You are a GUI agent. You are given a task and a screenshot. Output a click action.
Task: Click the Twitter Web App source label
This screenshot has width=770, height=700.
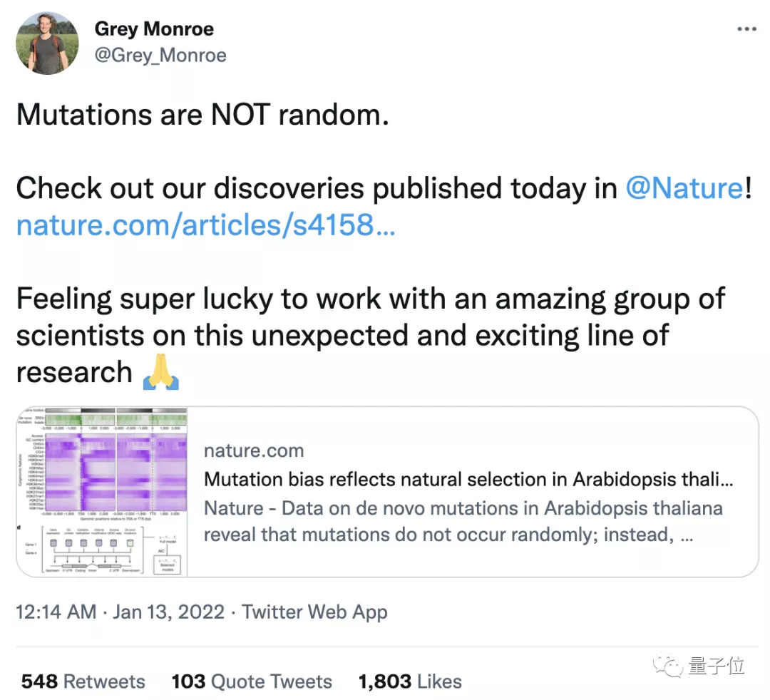[314, 612]
